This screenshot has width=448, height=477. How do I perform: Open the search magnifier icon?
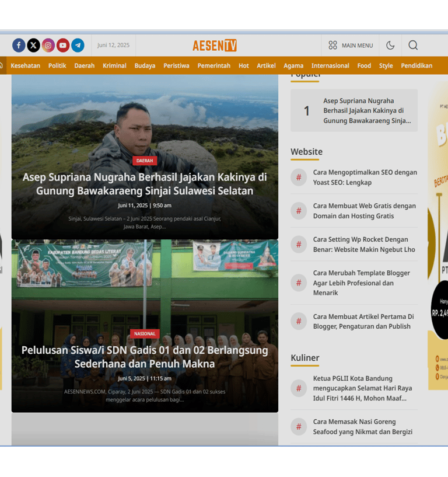(413, 46)
